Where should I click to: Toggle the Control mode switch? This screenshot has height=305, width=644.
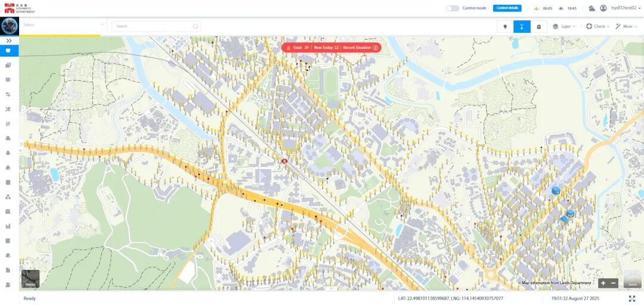click(453, 8)
